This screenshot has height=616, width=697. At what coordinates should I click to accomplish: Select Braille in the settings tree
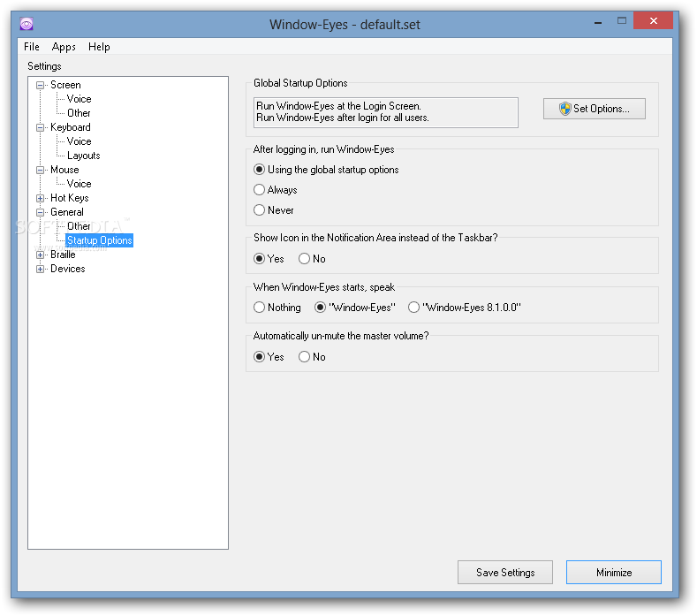(x=63, y=255)
